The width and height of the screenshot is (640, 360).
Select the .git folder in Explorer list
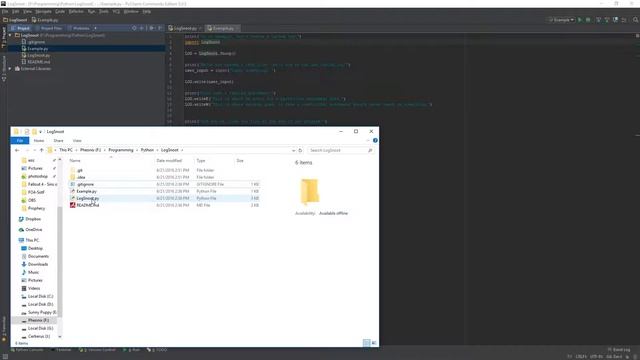click(80, 170)
